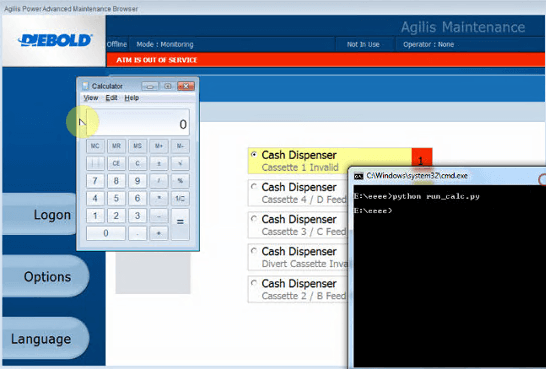Image resolution: width=546 pixels, height=369 pixels.
Task: Select Cash Dispenser Cassette 1 Invalid radio
Action: point(254,154)
